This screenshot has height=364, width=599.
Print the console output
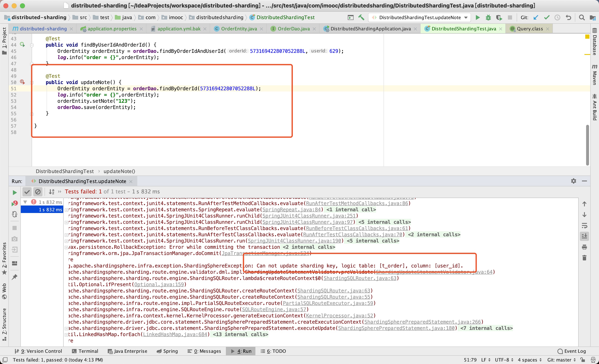coord(584,247)
